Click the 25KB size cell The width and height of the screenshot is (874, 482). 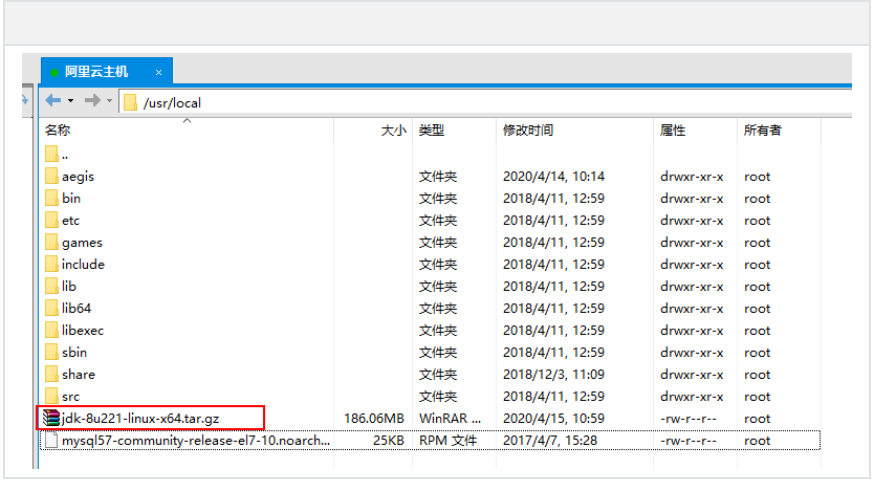(389, 441)
